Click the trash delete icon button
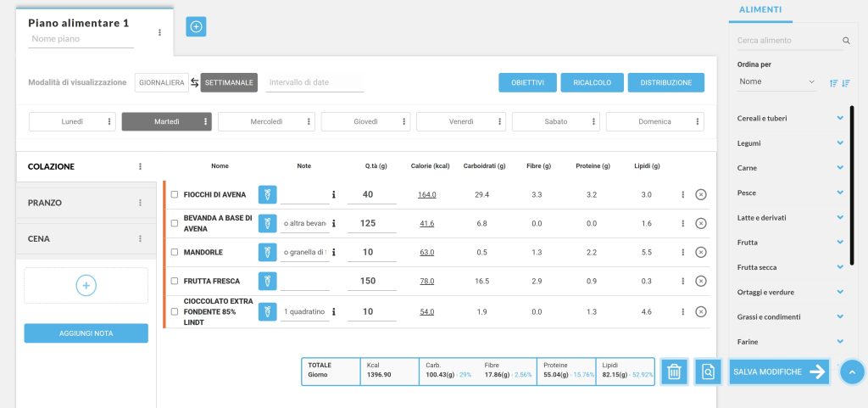Viewport: 868px width, 408px height. 674,372
